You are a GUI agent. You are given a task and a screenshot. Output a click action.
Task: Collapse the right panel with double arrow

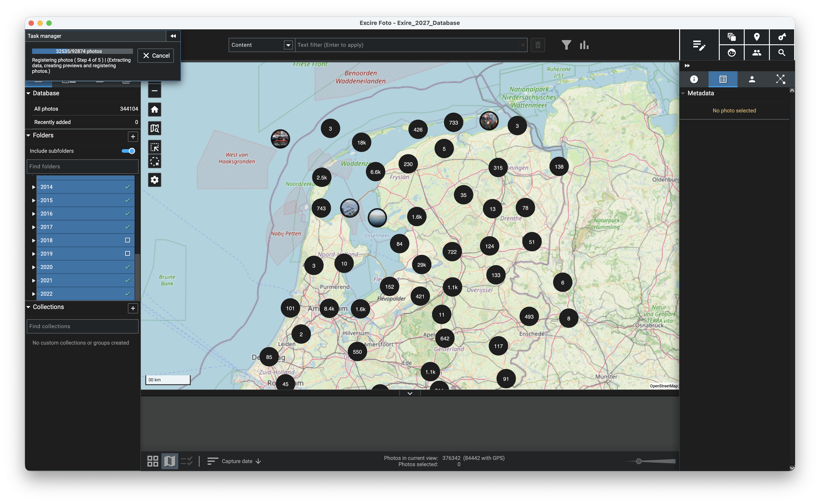[x=687, y=66]
